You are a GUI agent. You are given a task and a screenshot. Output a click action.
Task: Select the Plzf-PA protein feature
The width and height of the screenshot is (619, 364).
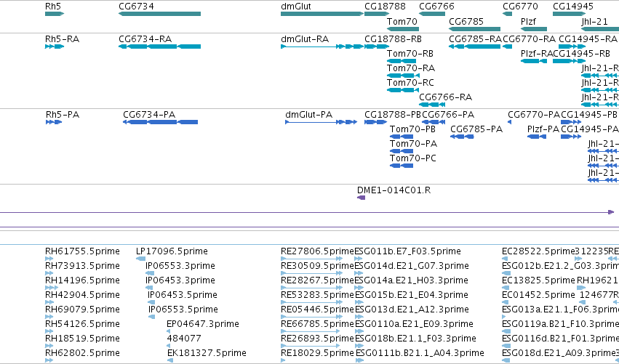point(537,137)
